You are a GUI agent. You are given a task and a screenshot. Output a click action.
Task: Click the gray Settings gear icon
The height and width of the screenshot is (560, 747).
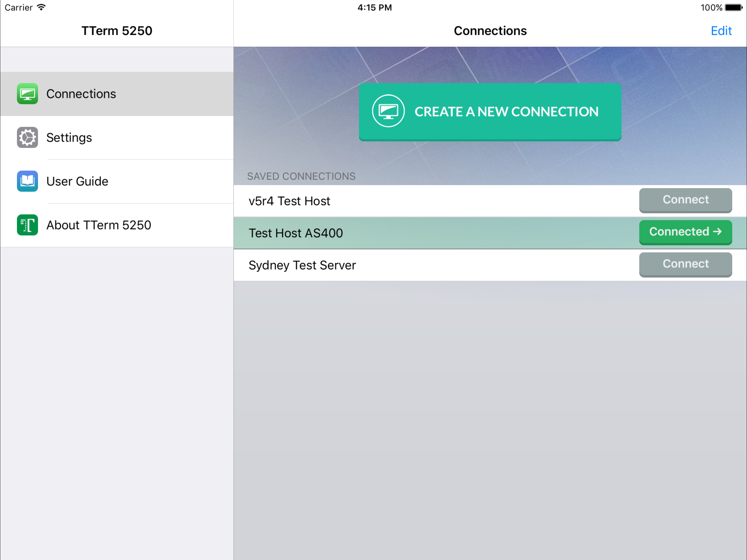27,138
